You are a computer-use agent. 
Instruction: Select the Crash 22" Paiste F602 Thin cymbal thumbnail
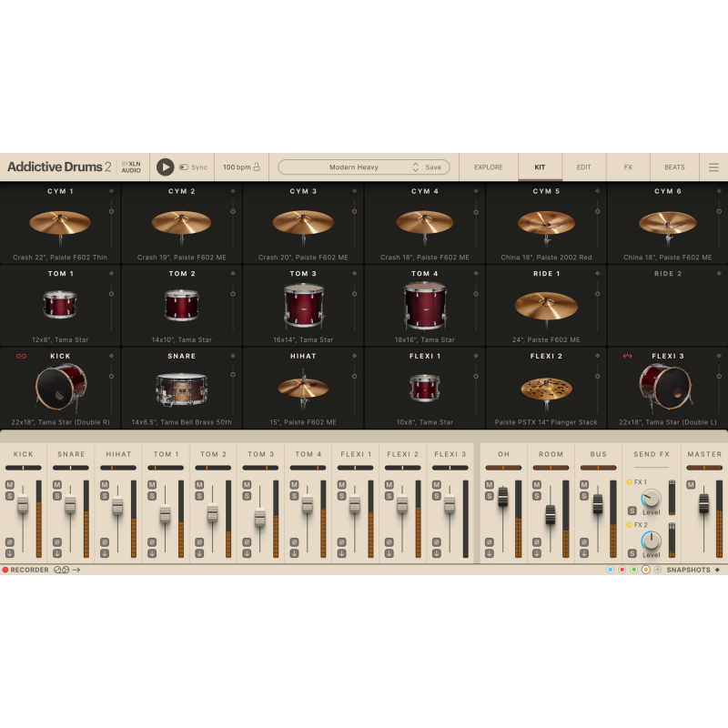[61, 221]
